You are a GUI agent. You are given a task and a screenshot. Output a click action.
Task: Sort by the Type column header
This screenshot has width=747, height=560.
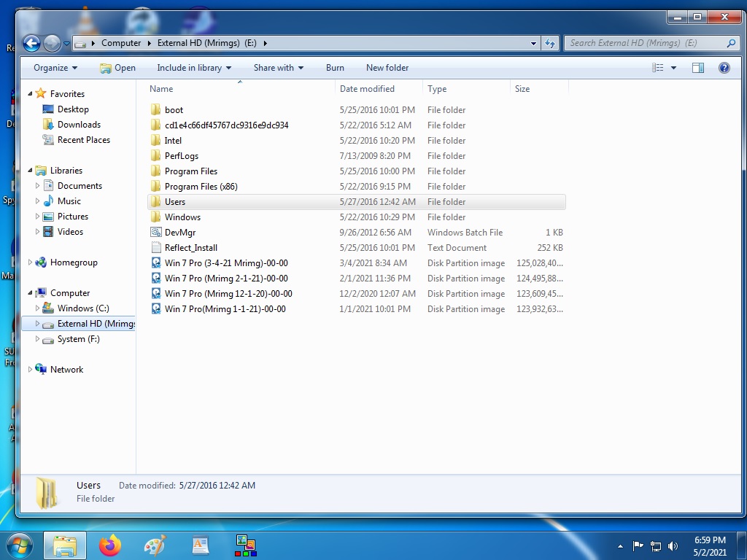tap(466, 88)
